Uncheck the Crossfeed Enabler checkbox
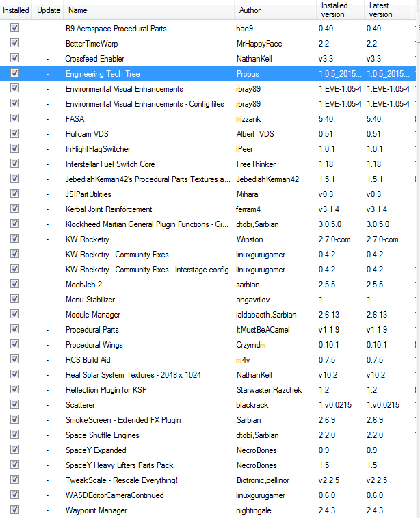The height and width of the screenshot is (518, 420). 14,57
